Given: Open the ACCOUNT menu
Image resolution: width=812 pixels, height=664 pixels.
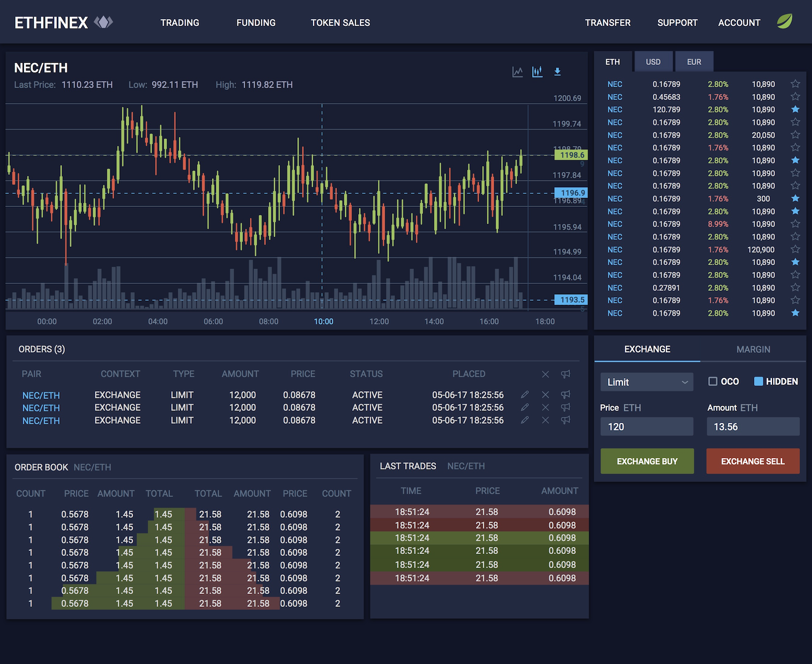Looking at the screenshot, I should 739,23.
